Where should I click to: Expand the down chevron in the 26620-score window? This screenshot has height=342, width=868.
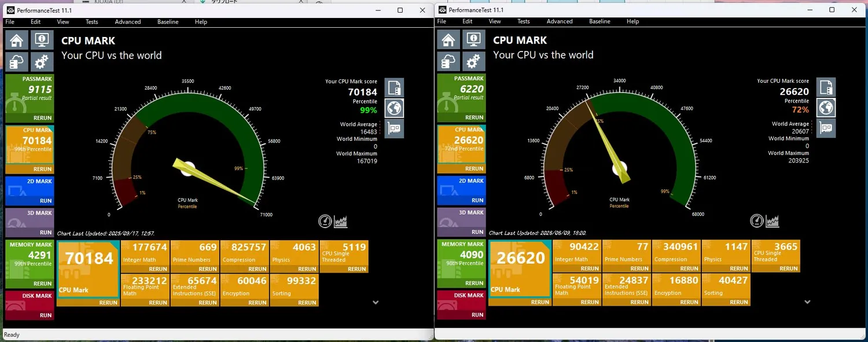(807, 301)
